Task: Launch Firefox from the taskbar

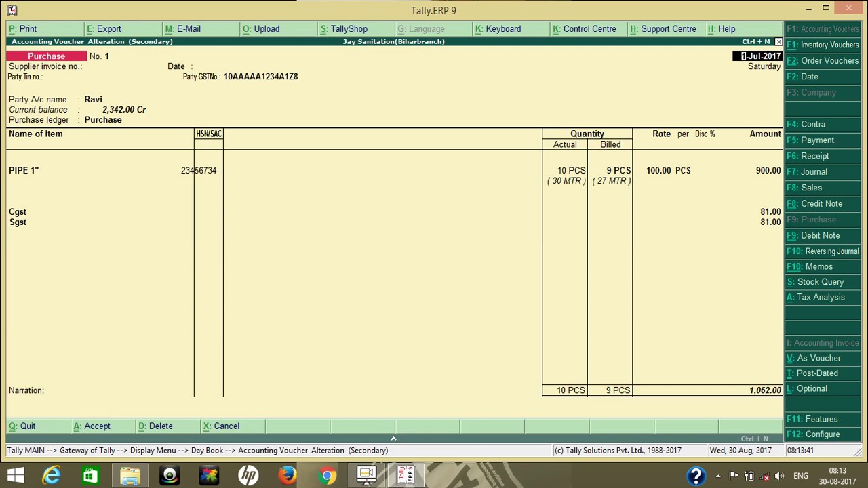Action: [x=288, y=475]
